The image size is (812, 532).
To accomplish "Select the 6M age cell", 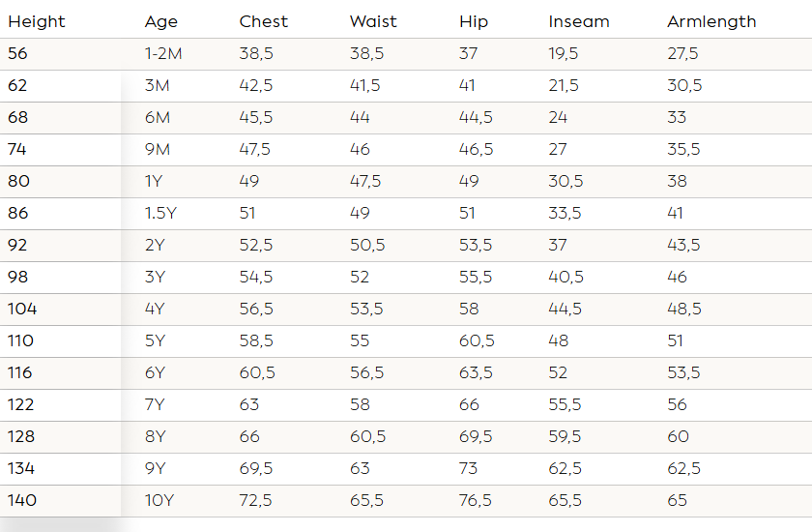I will pos(158,118).
